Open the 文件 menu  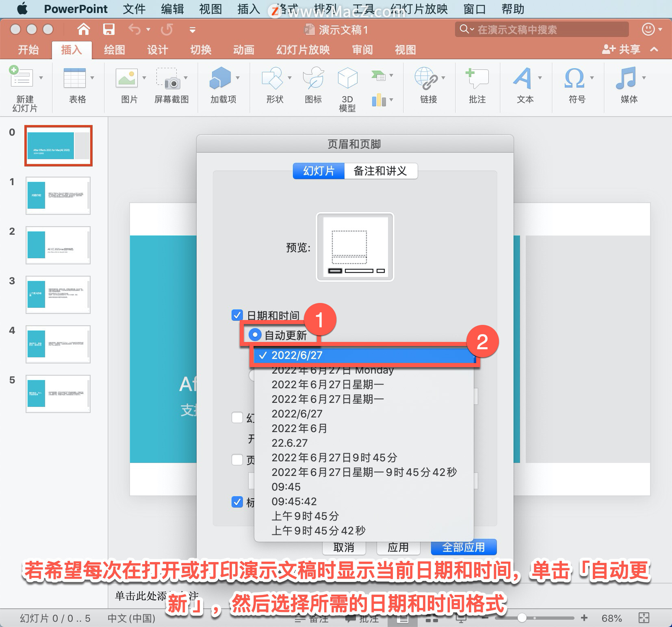(x=134, y=9)
